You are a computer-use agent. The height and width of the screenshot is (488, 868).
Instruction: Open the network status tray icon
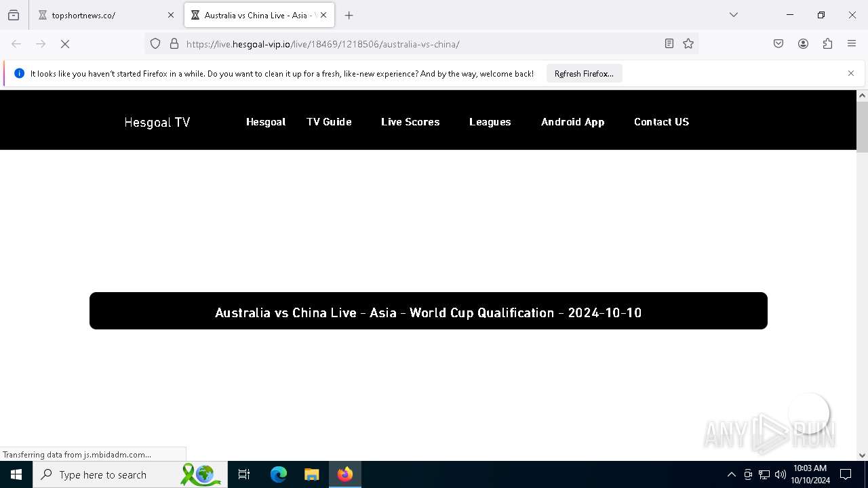tap(764, 474)
